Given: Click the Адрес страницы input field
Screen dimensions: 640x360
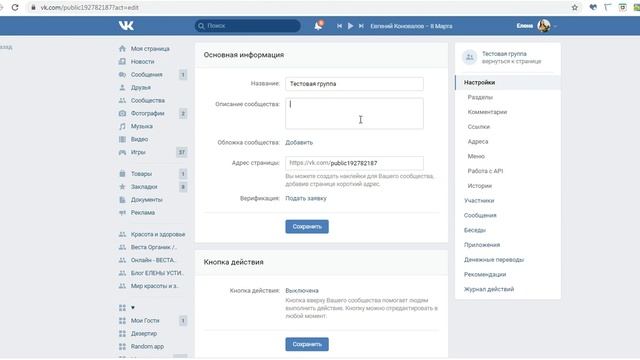Looking at the screenshot, I should click(x=354, y=163).
